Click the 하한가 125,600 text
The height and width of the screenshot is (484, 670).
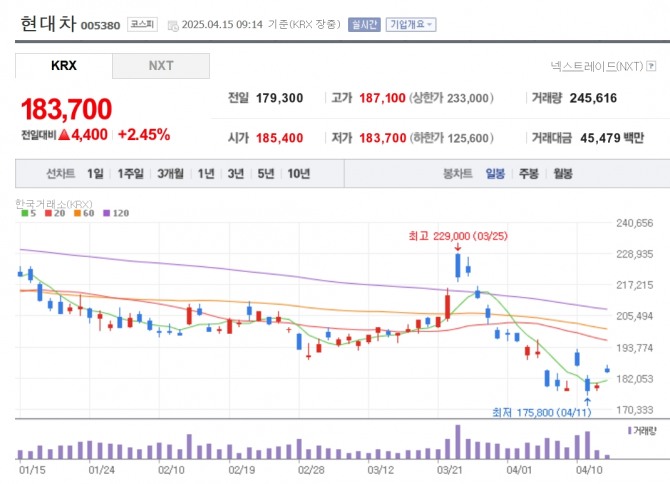coord(452,138)
